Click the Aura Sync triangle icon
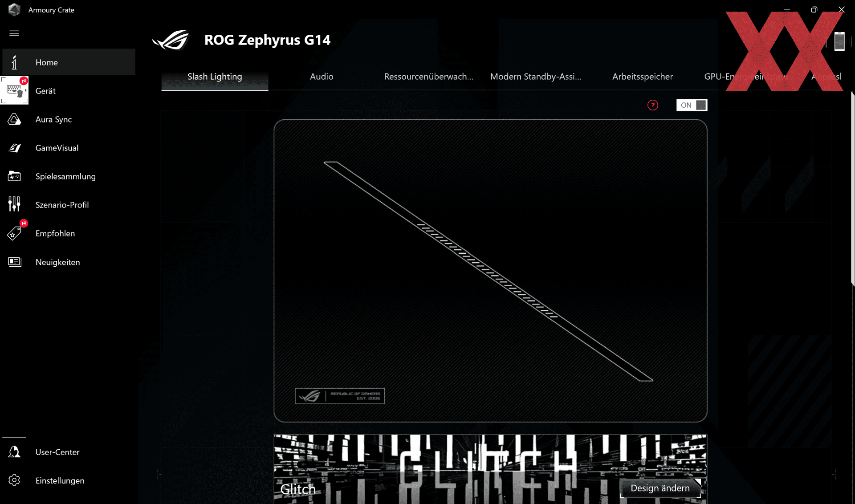Image resolution: width=855 pixels, height=504 pixels. pyautogui.click(x=14, y=119)
